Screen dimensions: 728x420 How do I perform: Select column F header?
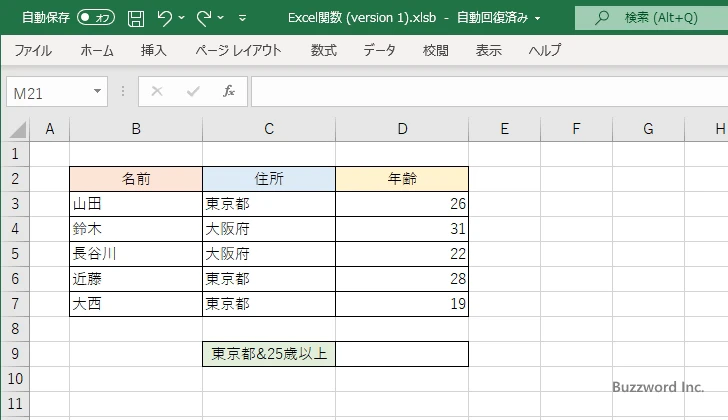576,129
